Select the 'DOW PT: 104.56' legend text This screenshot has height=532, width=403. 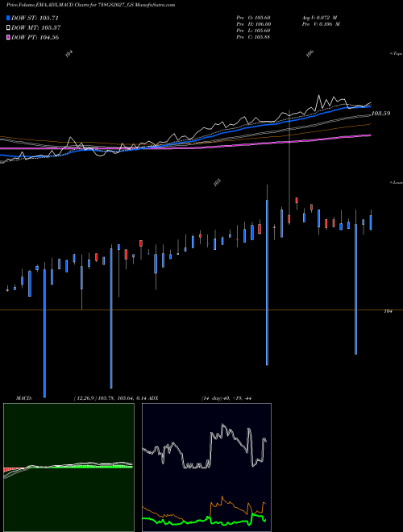[x=35, y=37]
